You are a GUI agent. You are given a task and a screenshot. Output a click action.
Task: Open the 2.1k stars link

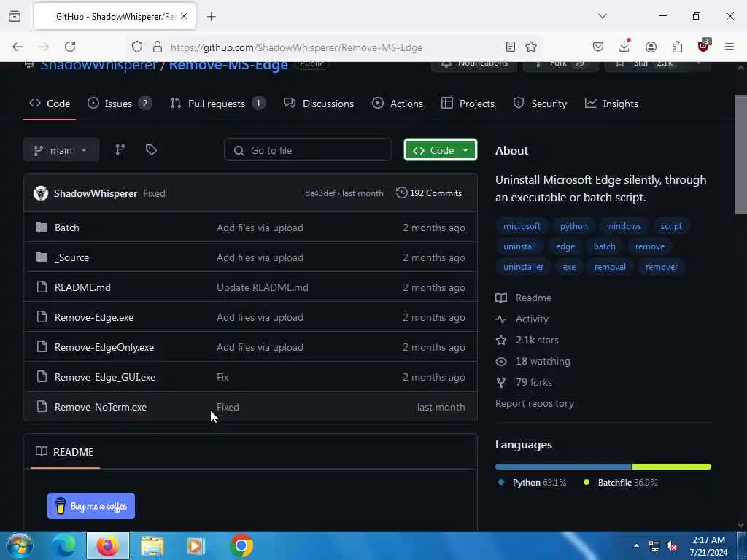pyautogui.click(x=527, y=340)
